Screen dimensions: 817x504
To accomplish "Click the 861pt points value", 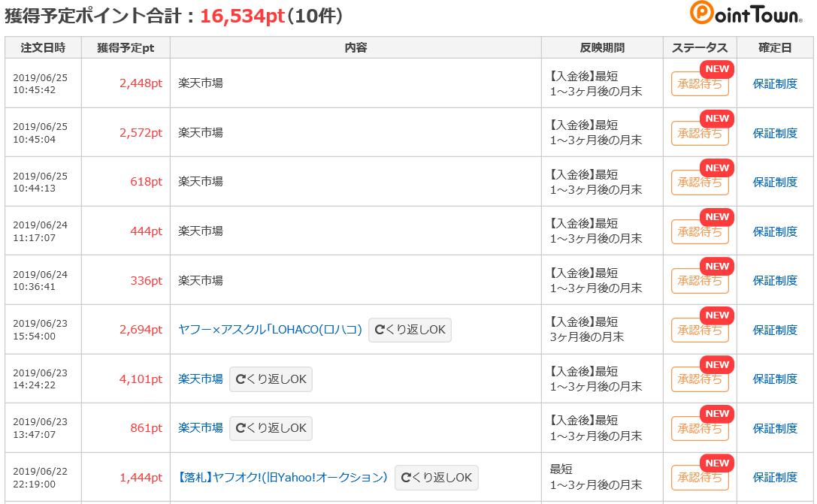I will (147, 428).
